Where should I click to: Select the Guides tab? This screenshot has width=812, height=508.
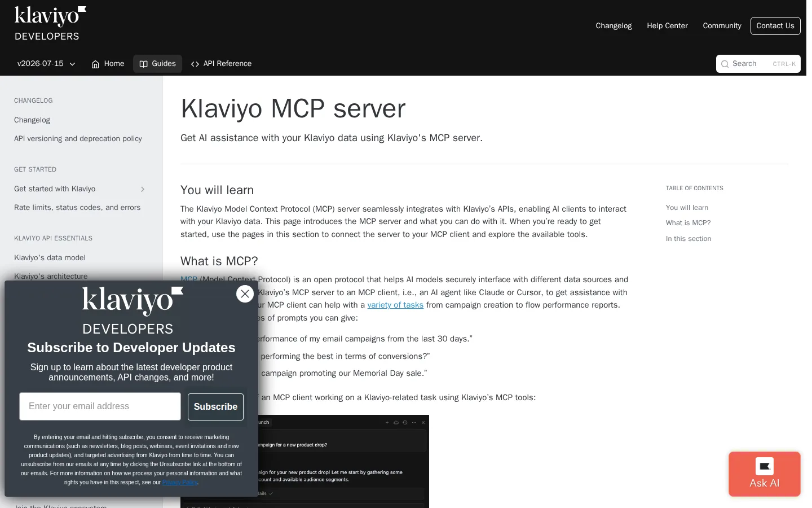click(157, 64)
